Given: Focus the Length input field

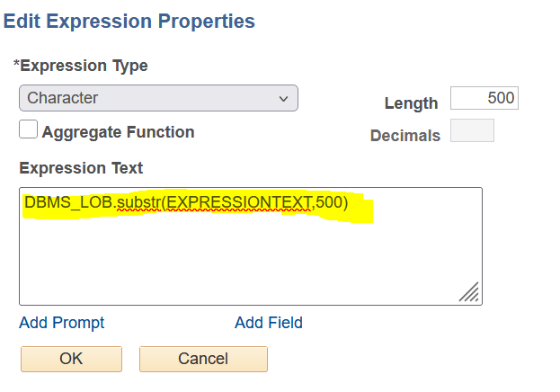Looking at the screenshot, I should [484, 98].
